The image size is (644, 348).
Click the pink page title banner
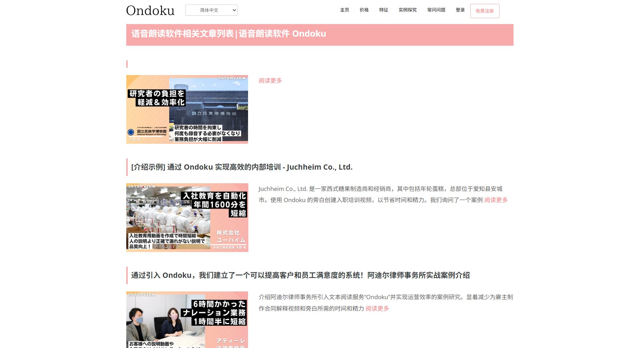(320, 35)
